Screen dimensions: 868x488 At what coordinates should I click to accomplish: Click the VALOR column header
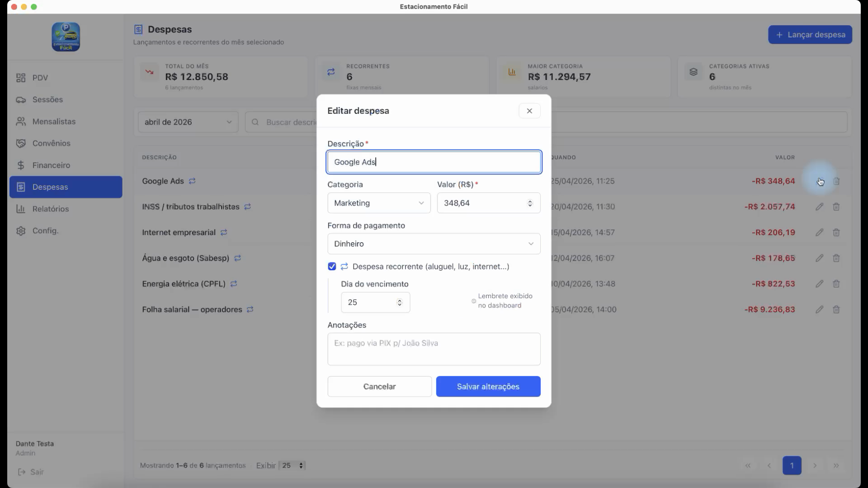tap(785, 157)
